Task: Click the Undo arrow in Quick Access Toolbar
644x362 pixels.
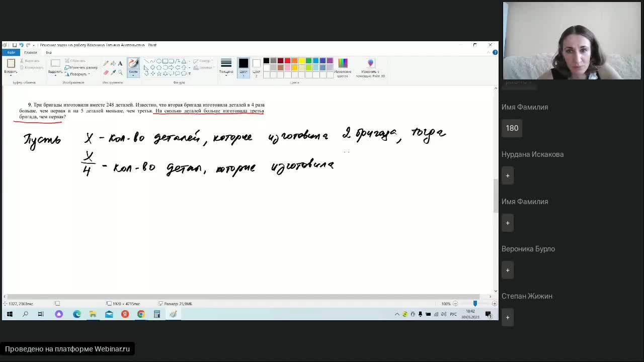Action: coord(21,45)
